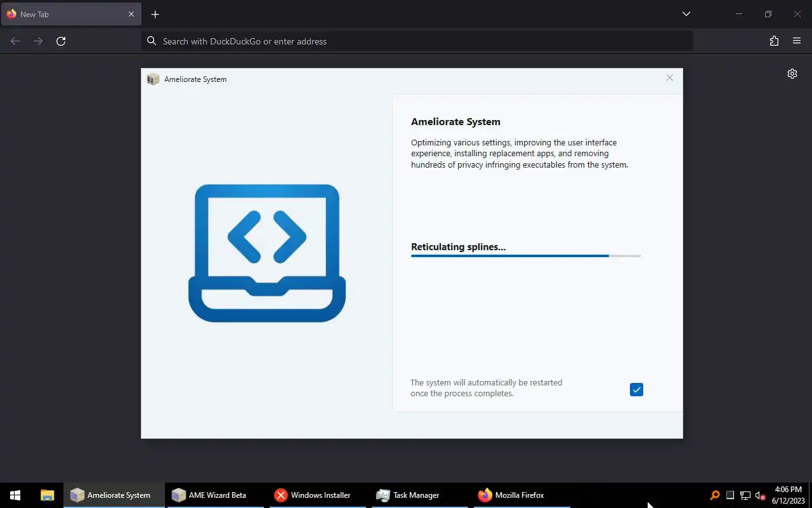Viewport: 812px width, 508px height.
Task: Focus the DuckDuckGo search address bar
Action: click(417, 41)
